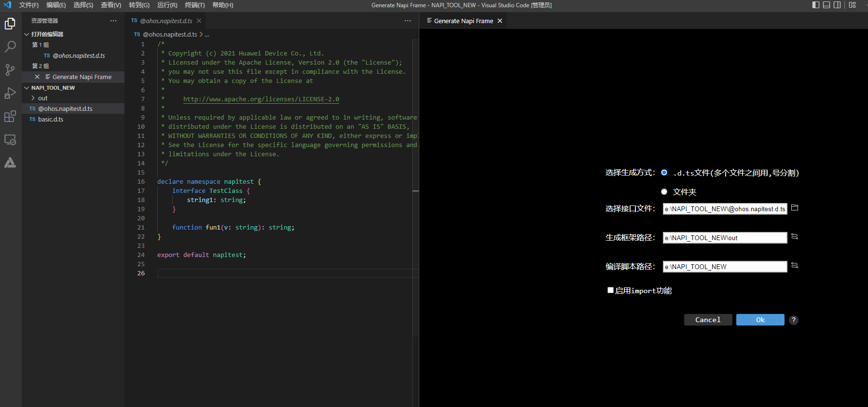Click the @ohos.napitest.d.ts breadcrumb item
The width and height of the screenshot is (868, 407).
pos(170,35)
